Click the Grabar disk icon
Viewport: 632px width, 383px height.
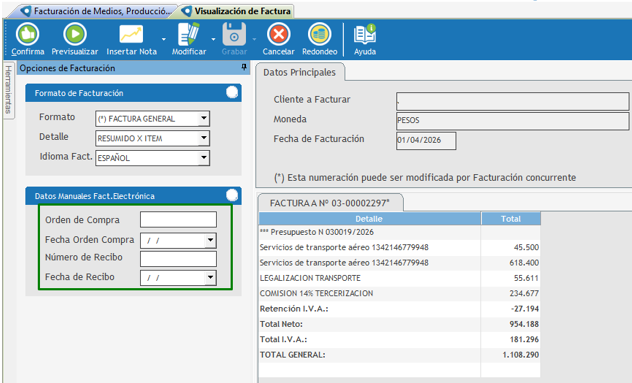click(234, 34)
